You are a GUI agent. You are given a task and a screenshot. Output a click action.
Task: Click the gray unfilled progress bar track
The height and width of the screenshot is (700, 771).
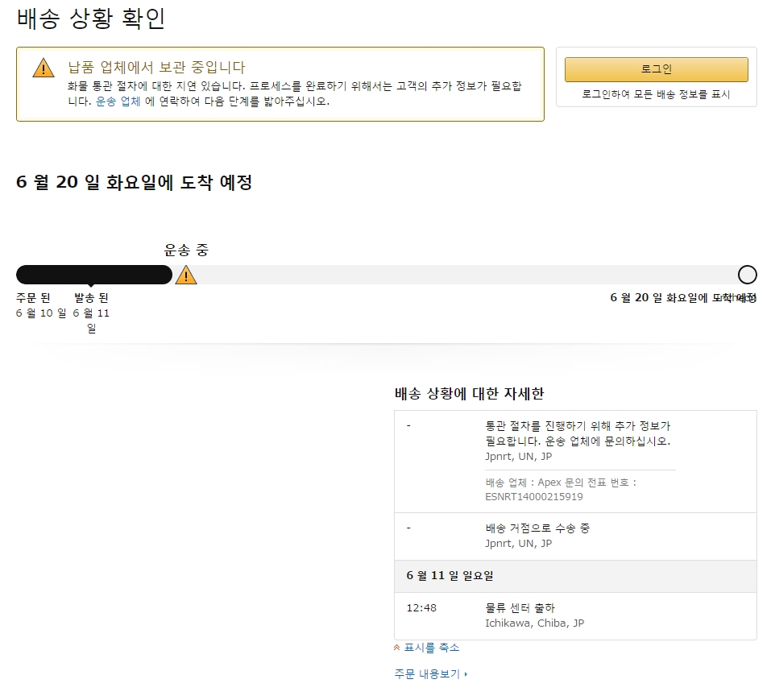[467, 275]
